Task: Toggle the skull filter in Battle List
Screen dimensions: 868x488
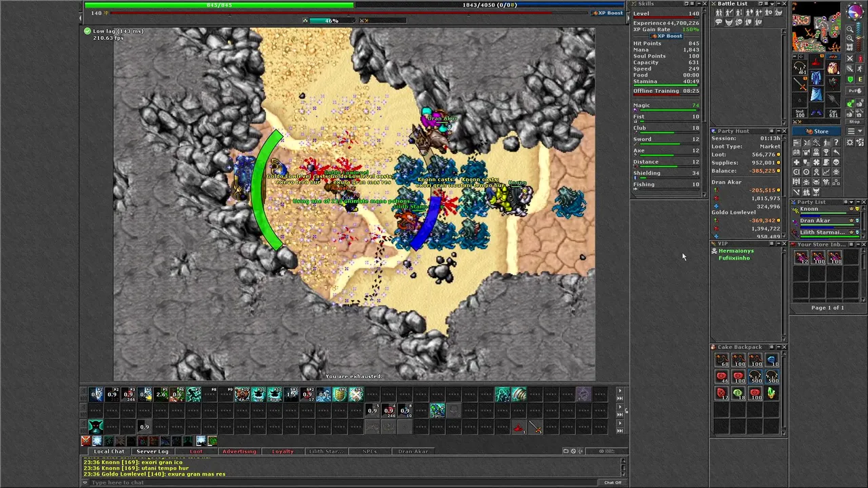Action: (x=739, y=22)
